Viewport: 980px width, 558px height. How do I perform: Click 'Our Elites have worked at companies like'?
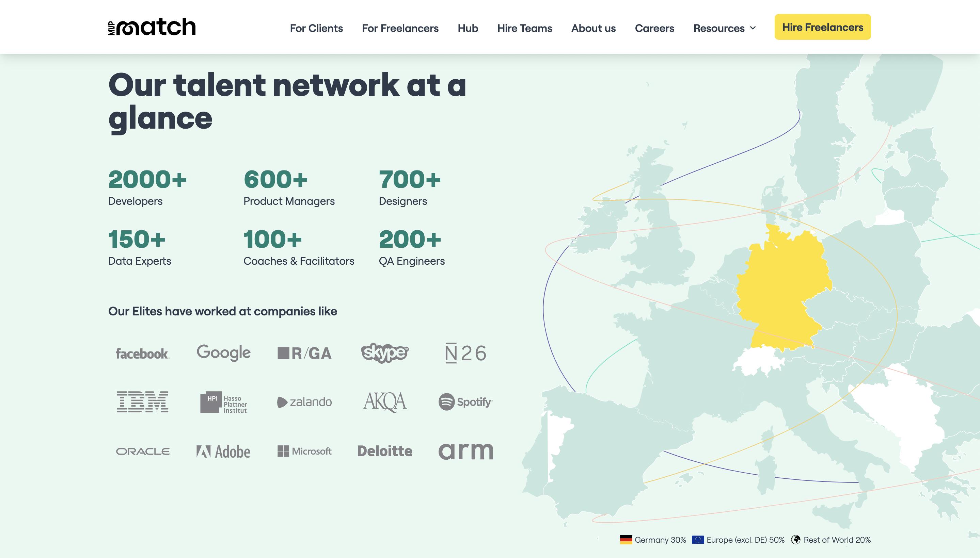coord(222,311)
